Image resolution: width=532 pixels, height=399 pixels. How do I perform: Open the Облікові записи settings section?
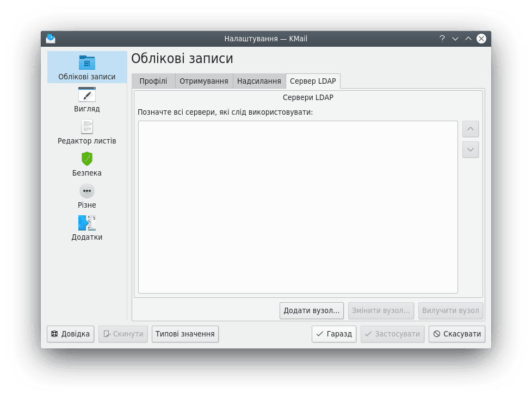click(87, 67)
